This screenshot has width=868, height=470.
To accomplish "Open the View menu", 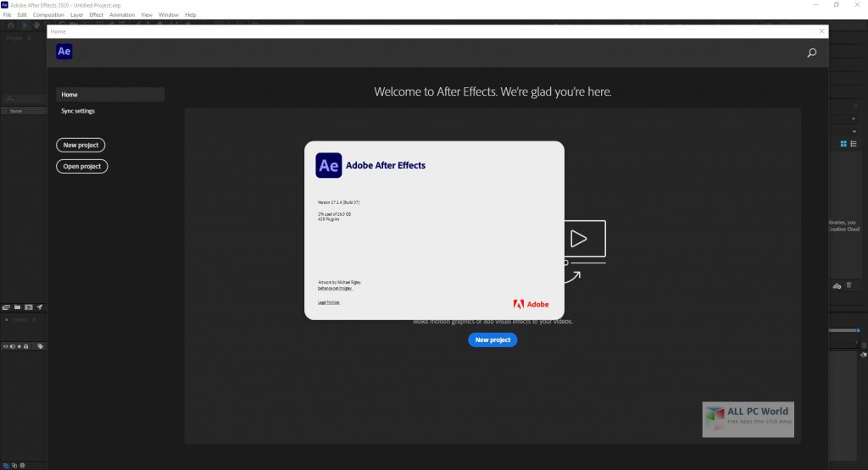I will [x=147, y=15].
